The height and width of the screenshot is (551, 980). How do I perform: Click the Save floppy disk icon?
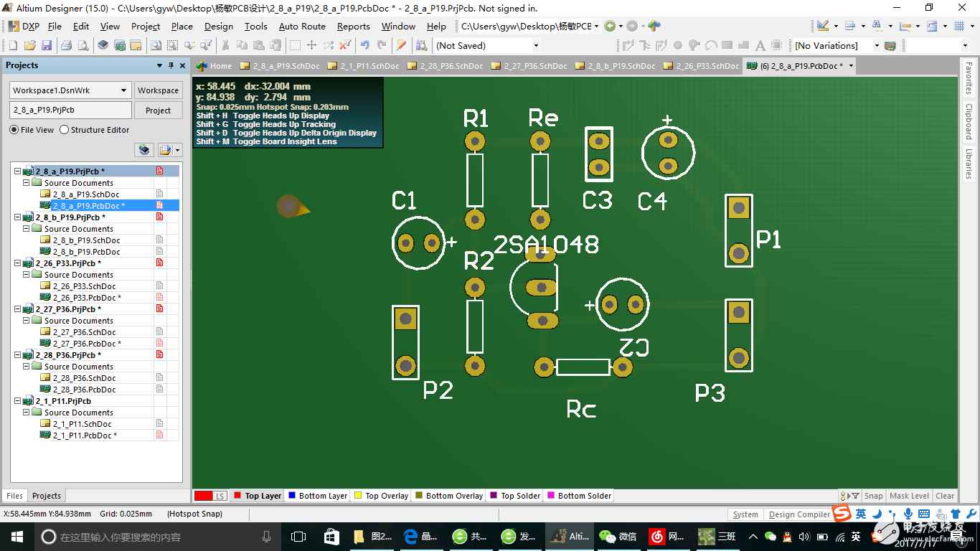click(47, 45)
